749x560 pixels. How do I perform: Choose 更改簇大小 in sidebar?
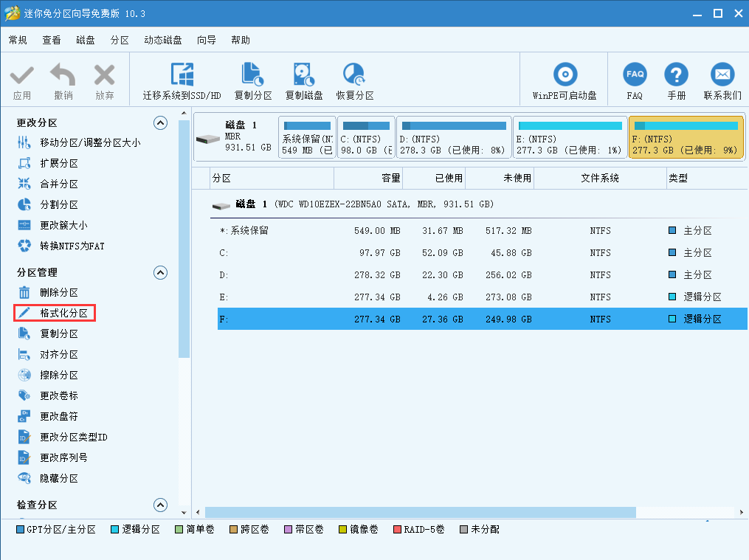(52, 225)
